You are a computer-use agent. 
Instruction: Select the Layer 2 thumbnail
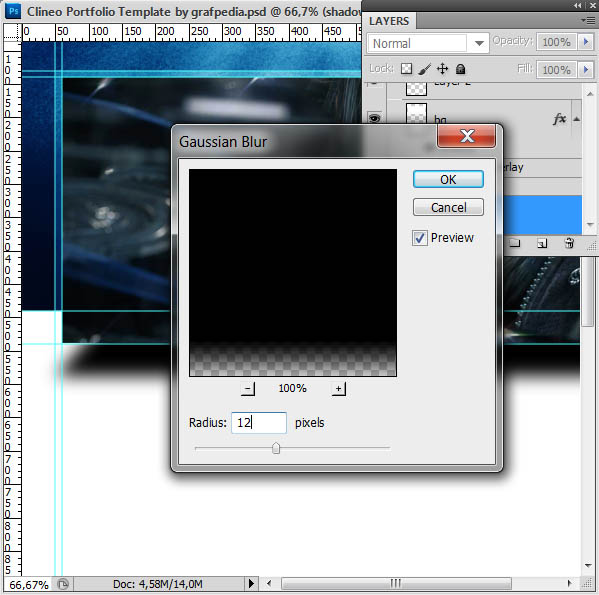pos(416,89)
